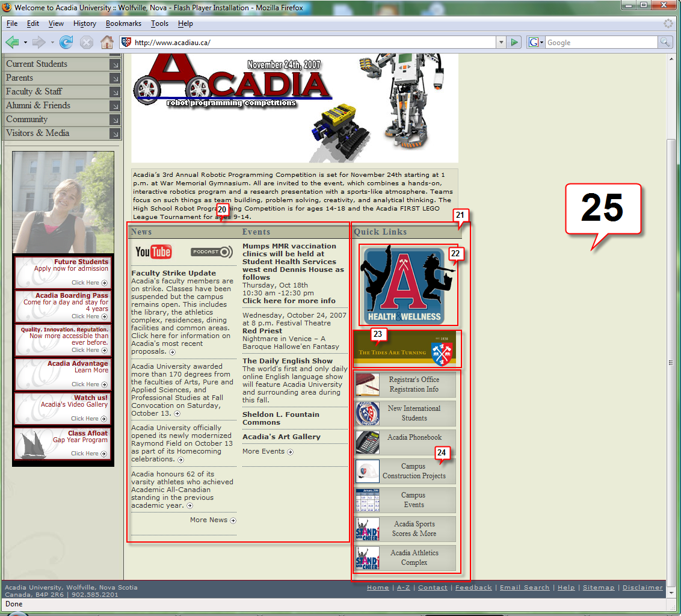Click the Google search input box
Screen dimensions: 681x616
(x=602, y=42)
